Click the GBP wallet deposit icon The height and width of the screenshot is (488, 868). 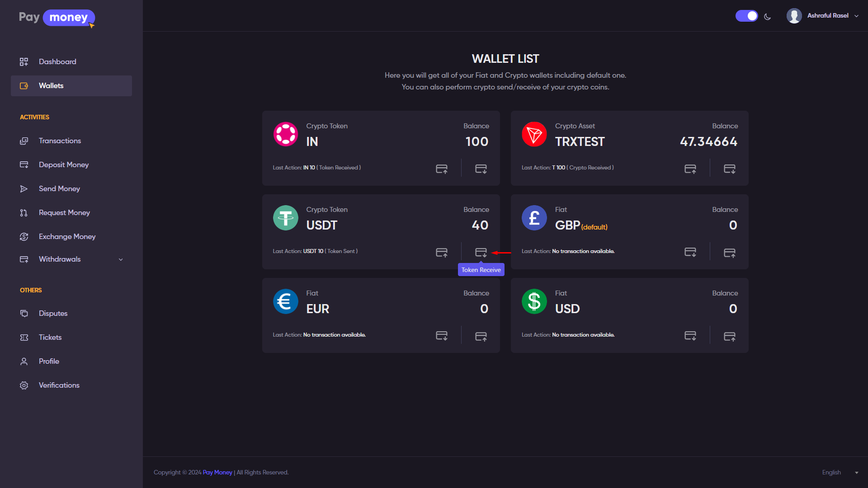(x=690, y=252)
